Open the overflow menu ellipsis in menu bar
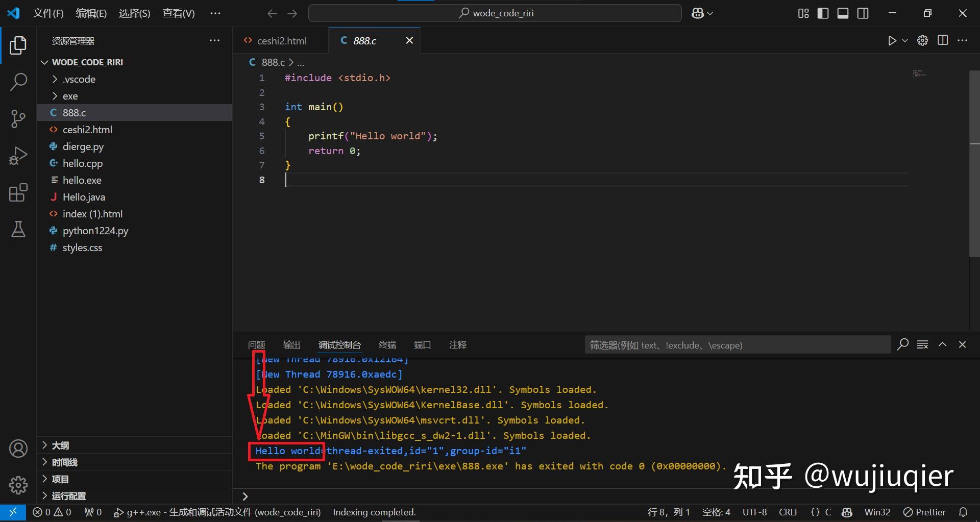The image size is (980, 522). coord(215,13)
